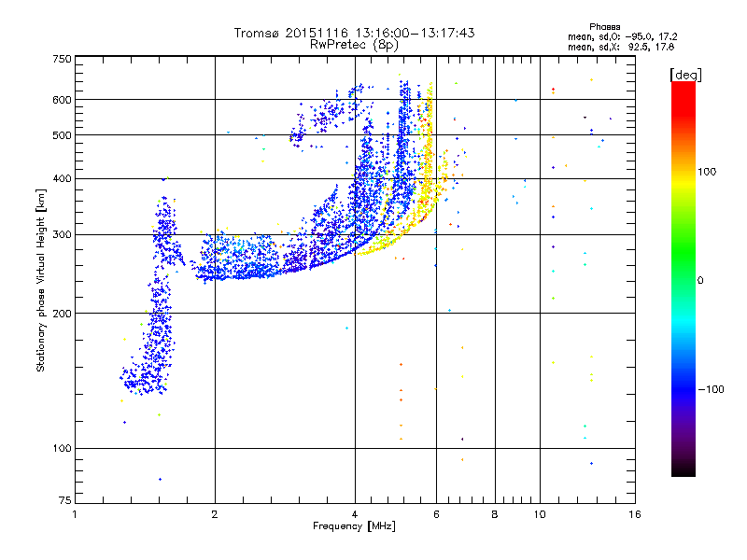Click the '0' colorbar tick label
747x560 pixels.
pyautogui.click(x=700, y=281)
